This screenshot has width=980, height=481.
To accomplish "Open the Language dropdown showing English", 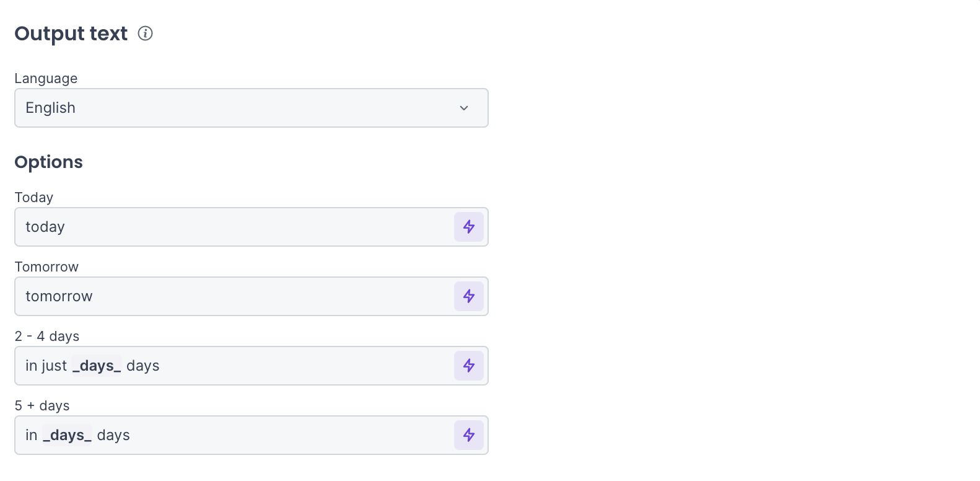I will click(251, 108).
